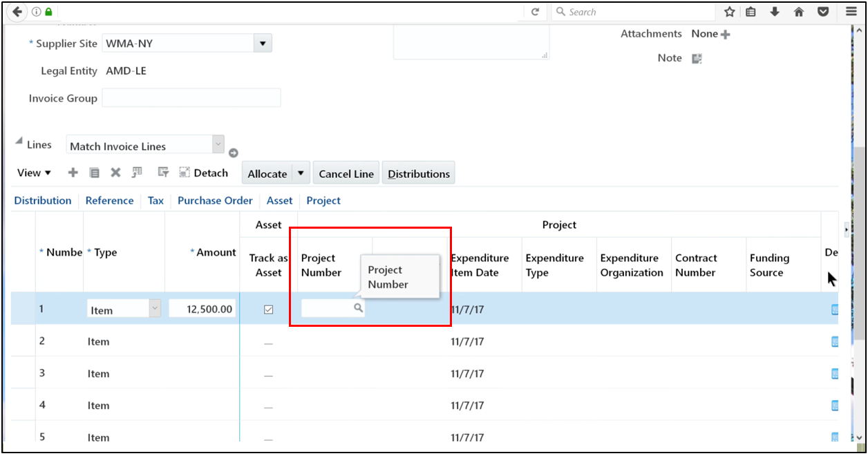868x456 pixels.
Task: Bookmark this page with the star icon
Action: point(729,12)
